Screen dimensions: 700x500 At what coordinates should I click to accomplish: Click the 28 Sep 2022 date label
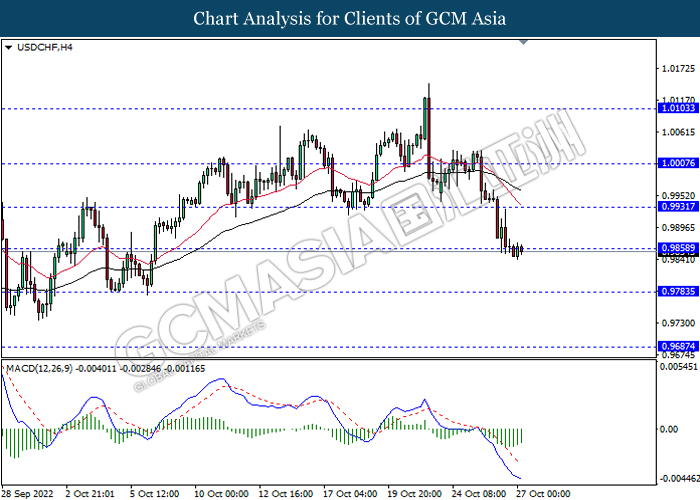(28, 494)
